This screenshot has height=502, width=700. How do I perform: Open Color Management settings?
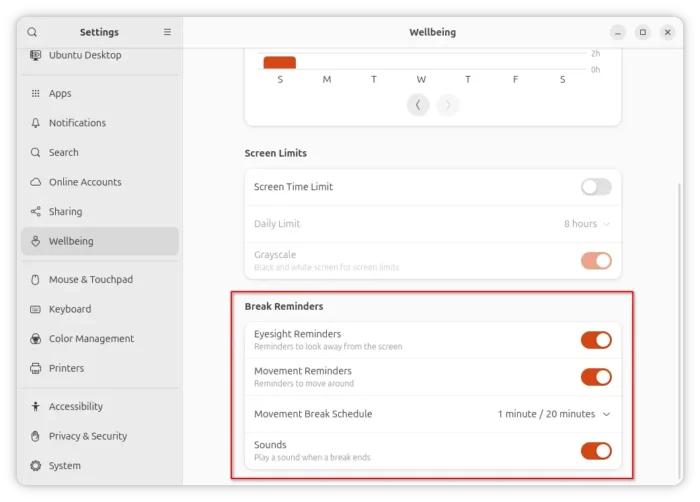(91, 339)
